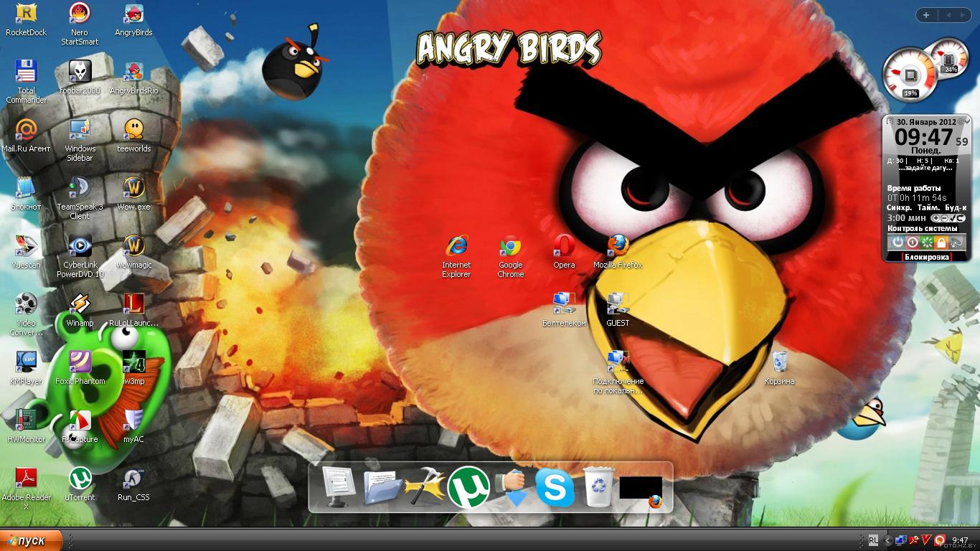The image size is (980, 551).
Task: Launch iw3mp game shortcut
Action: (x=133, y=367)
